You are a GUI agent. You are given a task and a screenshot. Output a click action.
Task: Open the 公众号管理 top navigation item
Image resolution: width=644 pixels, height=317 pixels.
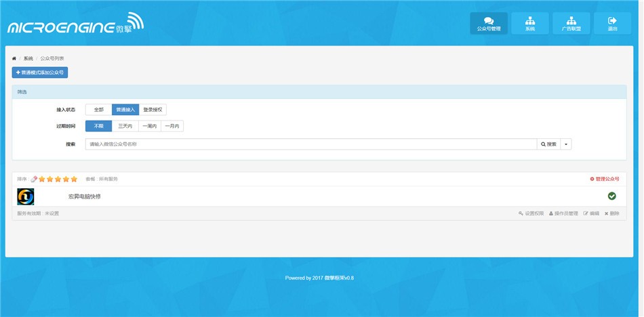[488, 23]
